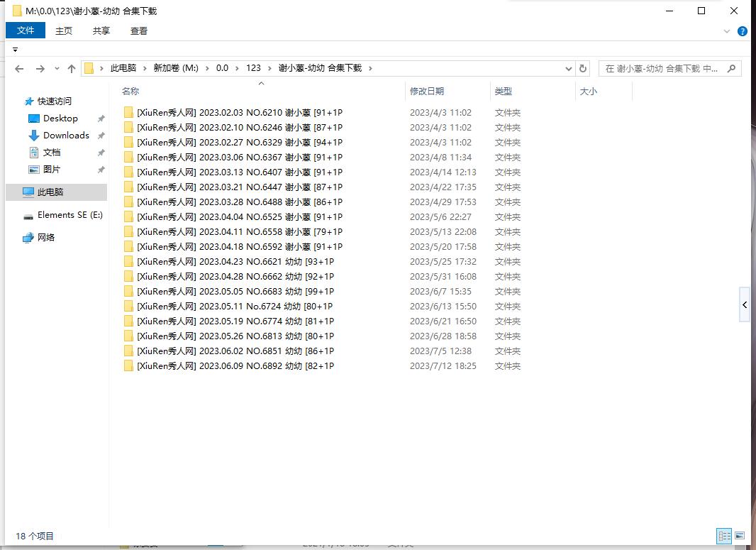
Task: Select the folder name containing NO.6621
Action: click(x=235, y=261)
